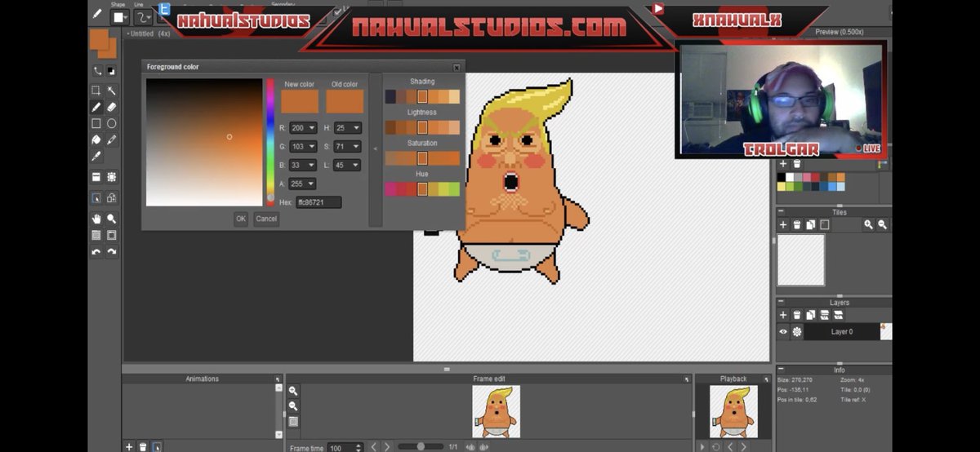Open the B value dropdown
The image size is (980, 452).
(x=313, y=166)
